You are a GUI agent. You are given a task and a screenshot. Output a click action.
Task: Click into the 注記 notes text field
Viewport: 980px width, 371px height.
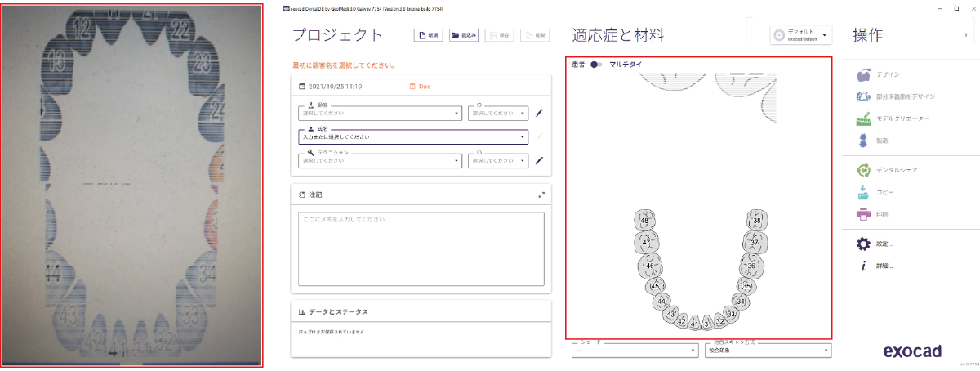tap(421, 248)
